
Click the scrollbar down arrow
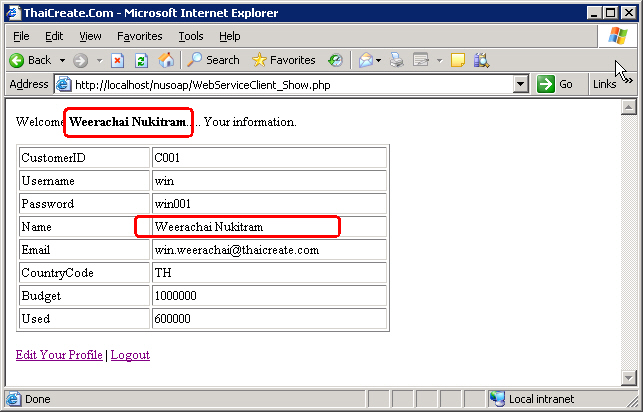(629, 378)
